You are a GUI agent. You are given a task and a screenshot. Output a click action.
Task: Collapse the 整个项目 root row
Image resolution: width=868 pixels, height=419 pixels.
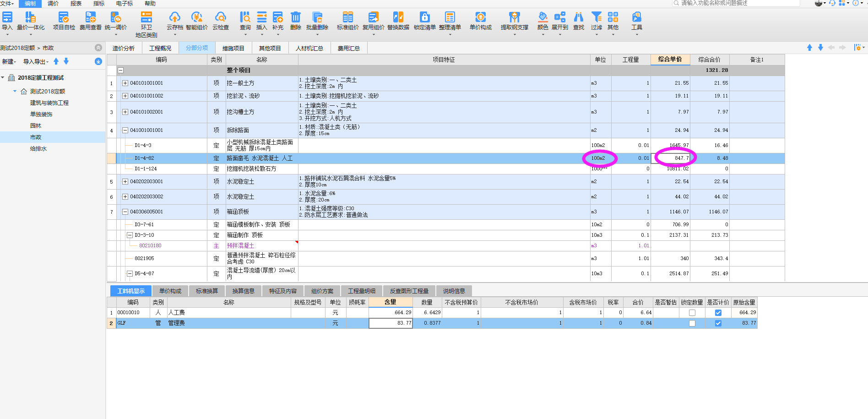[120, 71]
